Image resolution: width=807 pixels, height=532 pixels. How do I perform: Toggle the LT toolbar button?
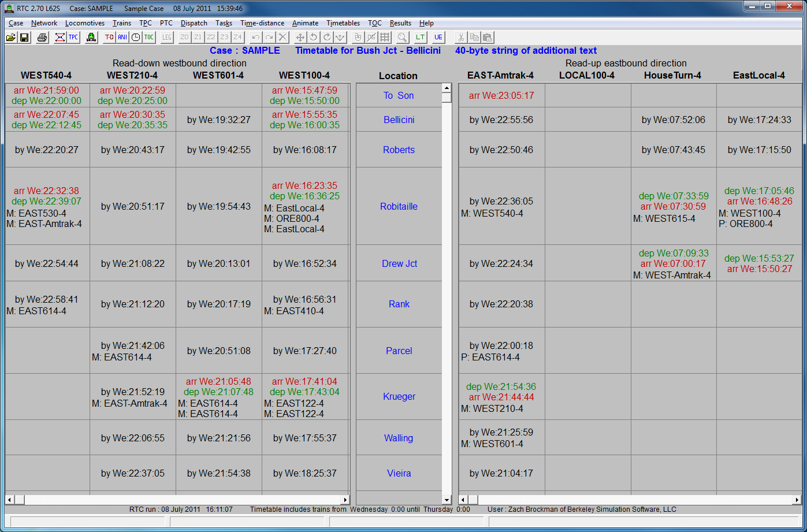[x=420, y=38]
